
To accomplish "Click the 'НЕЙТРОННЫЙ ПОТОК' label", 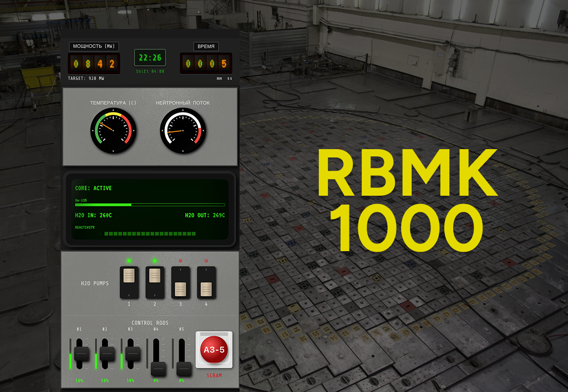I will click(183, 103).
